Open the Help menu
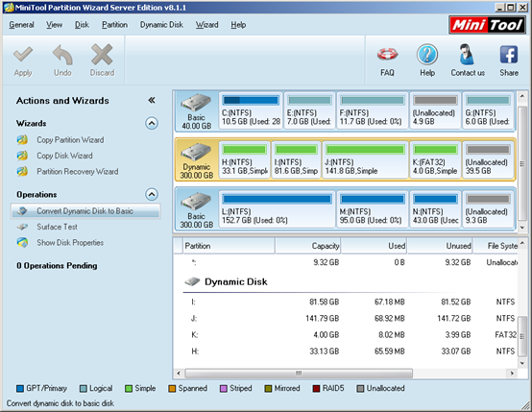Image resolution: width=532 pixels, height=412 pixels. (x=238, y=25)
